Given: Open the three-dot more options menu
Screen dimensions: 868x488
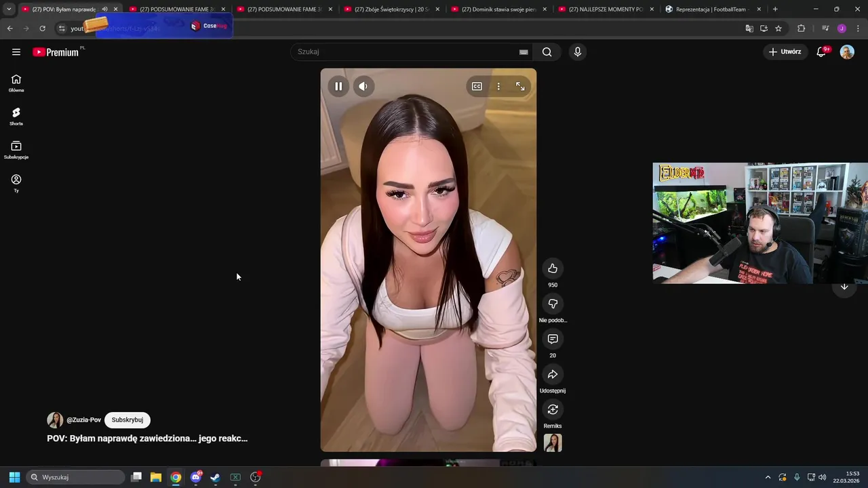Looking at the screenshot, I should 498,86.
